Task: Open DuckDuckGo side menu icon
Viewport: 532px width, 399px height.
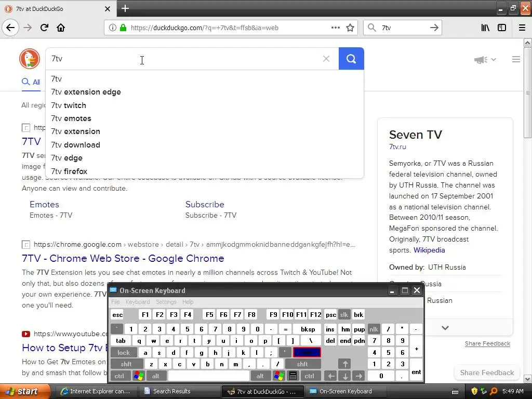Action: pos(516,59)
